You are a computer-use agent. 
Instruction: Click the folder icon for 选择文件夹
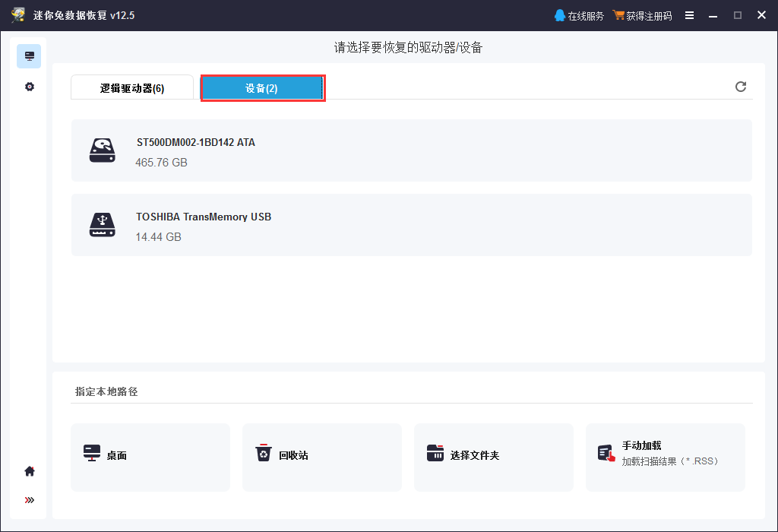tap(435, 453)
